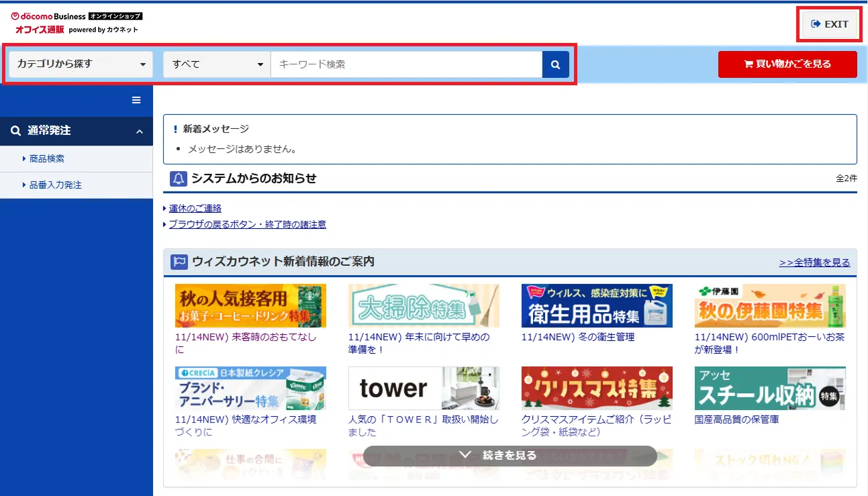Click the flag icon beside ウィズカウネット新着情報
The height and width of the screenshot is (496, 868).
pos(179,262)
